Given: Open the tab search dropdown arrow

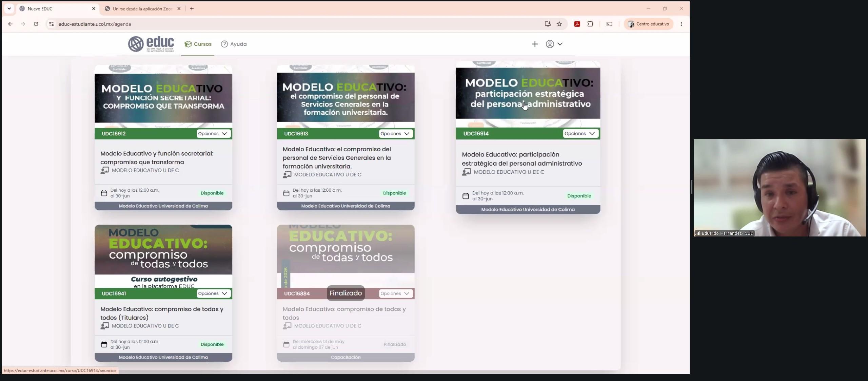Looking at the screenshot, I should point(9,9).
